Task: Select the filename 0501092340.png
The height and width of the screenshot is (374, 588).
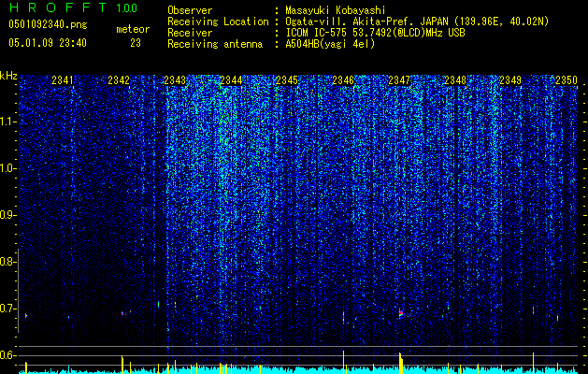Action: click(x=48, y=24)
